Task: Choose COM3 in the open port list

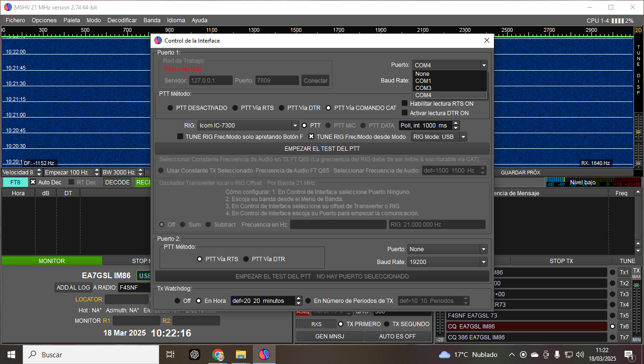Action: pos(423,88)
